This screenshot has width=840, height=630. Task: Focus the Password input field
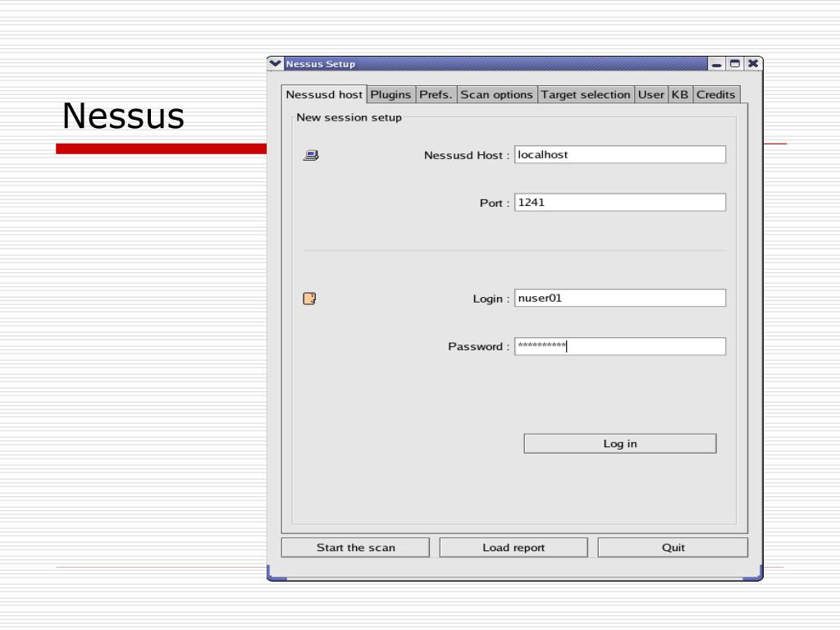[620, 346]
